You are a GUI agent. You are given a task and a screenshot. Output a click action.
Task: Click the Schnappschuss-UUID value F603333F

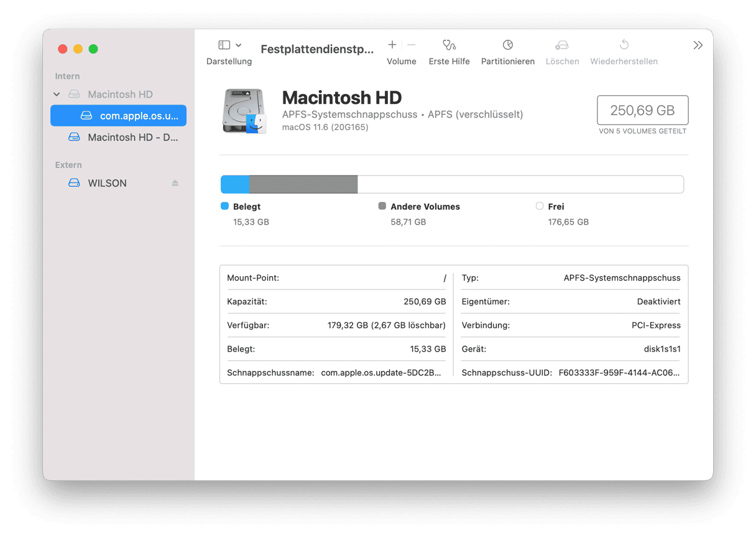coord(619,373)
